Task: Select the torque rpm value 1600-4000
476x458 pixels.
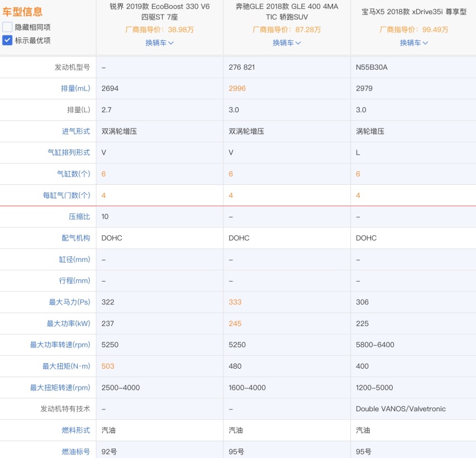Action: pos(247,387)
